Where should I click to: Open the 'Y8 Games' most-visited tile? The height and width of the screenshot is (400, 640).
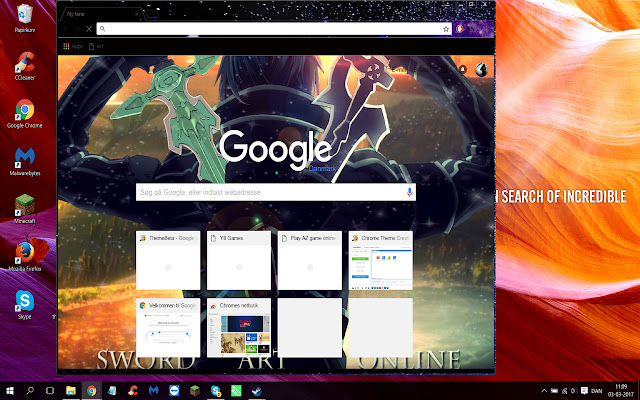point(239,260)
